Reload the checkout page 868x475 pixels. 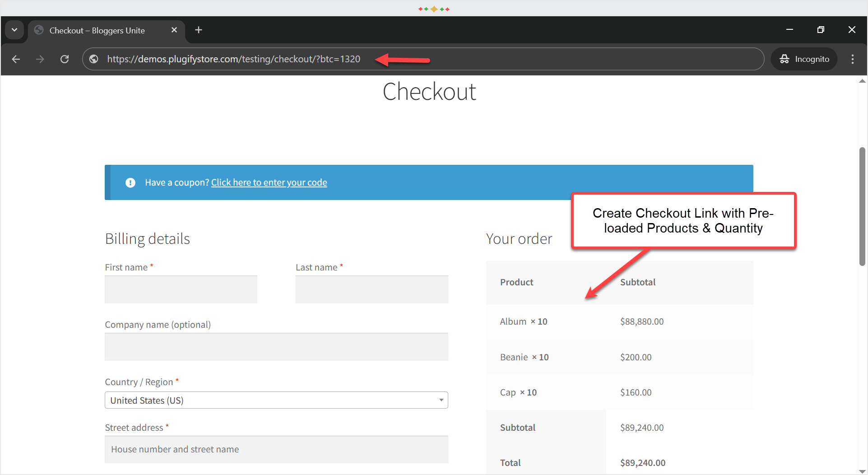(64, 59)
